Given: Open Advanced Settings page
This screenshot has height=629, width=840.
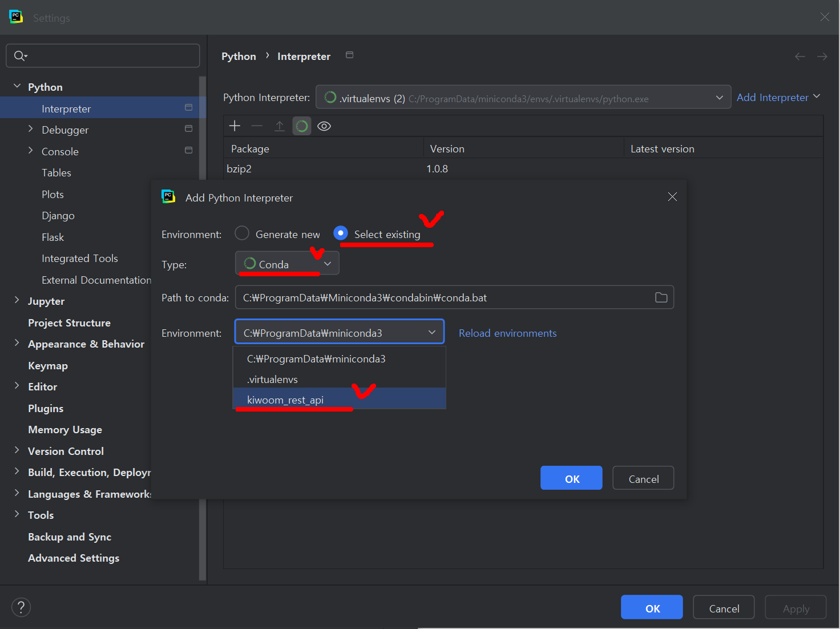Looking at the screenshot, I should pos(74,558).
